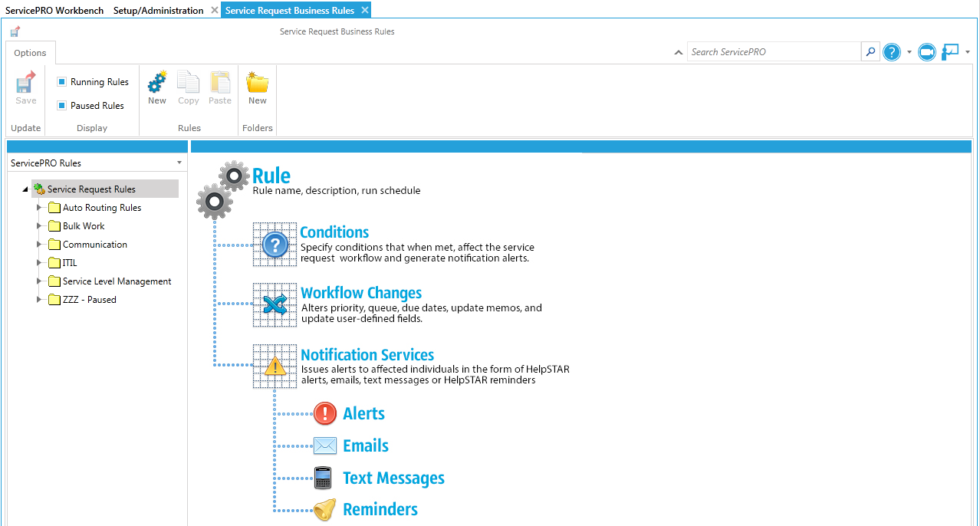
Task: Click the presentation screen icon
Action: 951,52
